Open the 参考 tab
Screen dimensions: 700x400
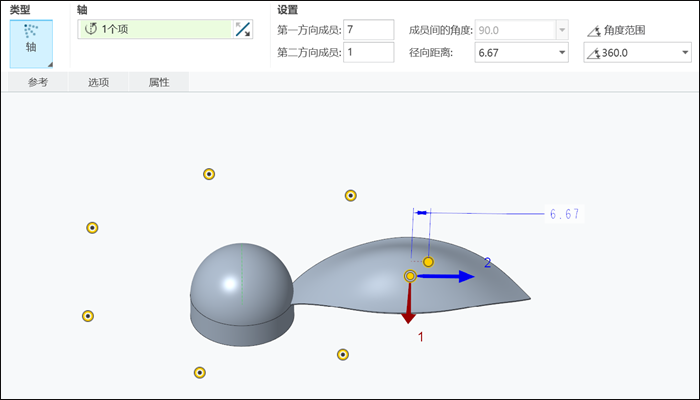pos(38,82)
